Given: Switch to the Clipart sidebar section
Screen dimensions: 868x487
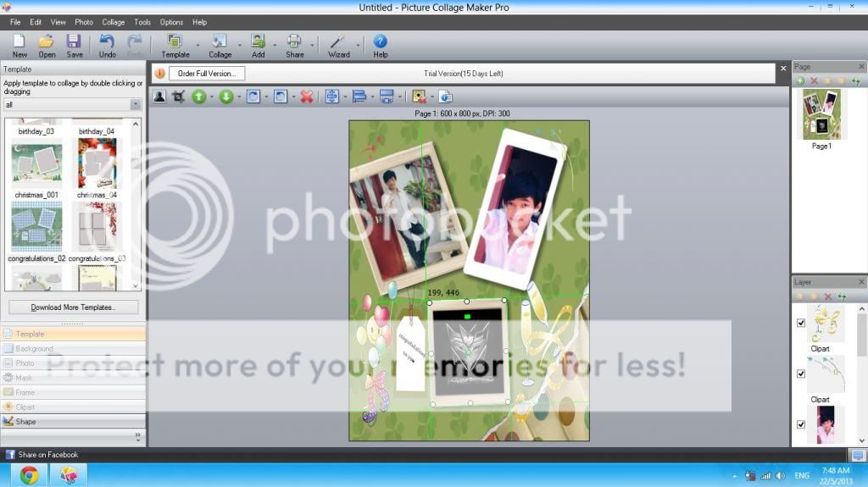Looking at the screenshot, I should coord(73,407).
